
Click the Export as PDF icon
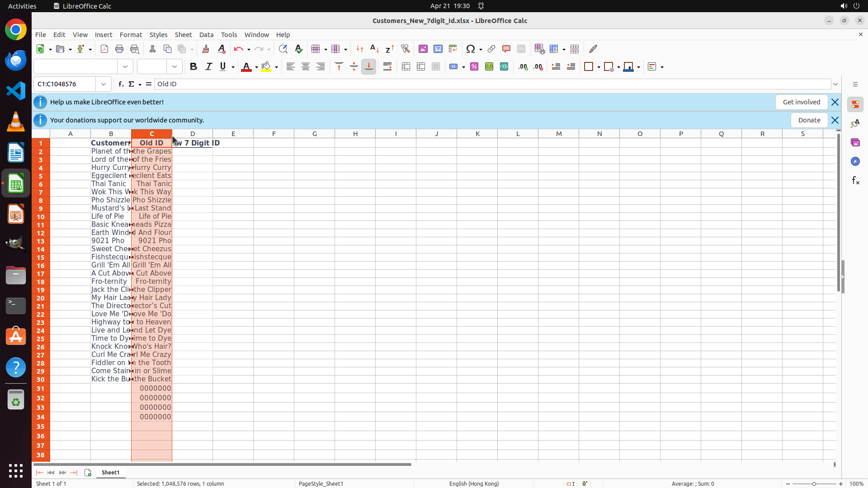click(x=104, y=49)
